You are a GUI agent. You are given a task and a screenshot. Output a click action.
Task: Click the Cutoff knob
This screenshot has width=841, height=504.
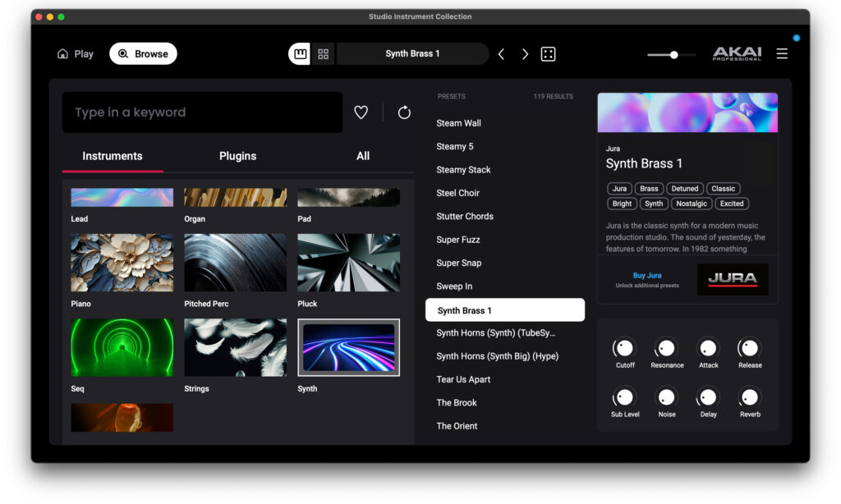(x=625, y=348)
